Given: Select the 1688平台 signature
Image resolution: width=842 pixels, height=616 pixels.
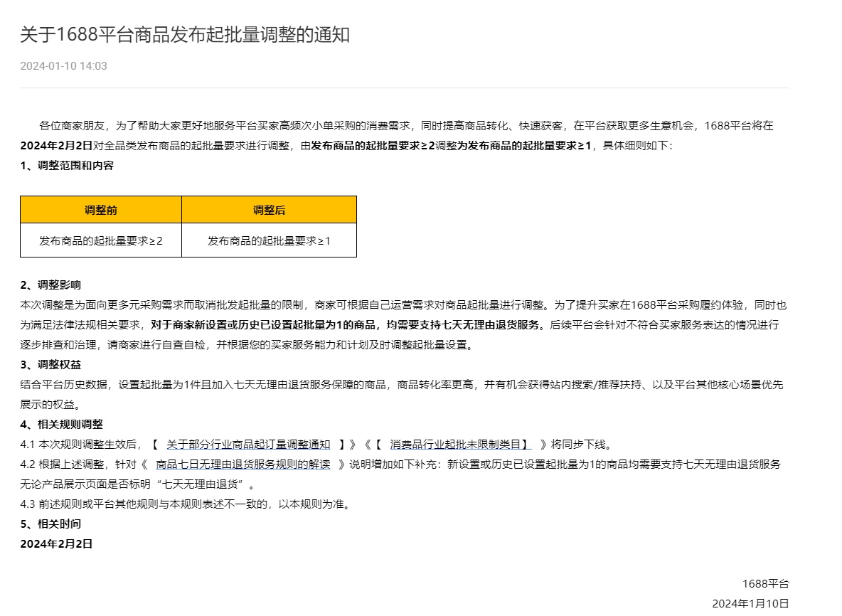Looking at the screenshot, I should (x=766, y=584).
